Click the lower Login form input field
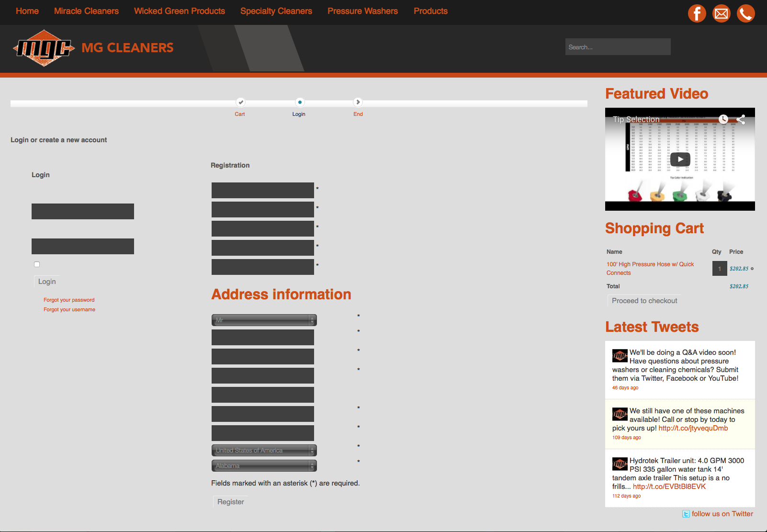The width and height of the screenshot is (767, 532). click(x=83, y=247)
